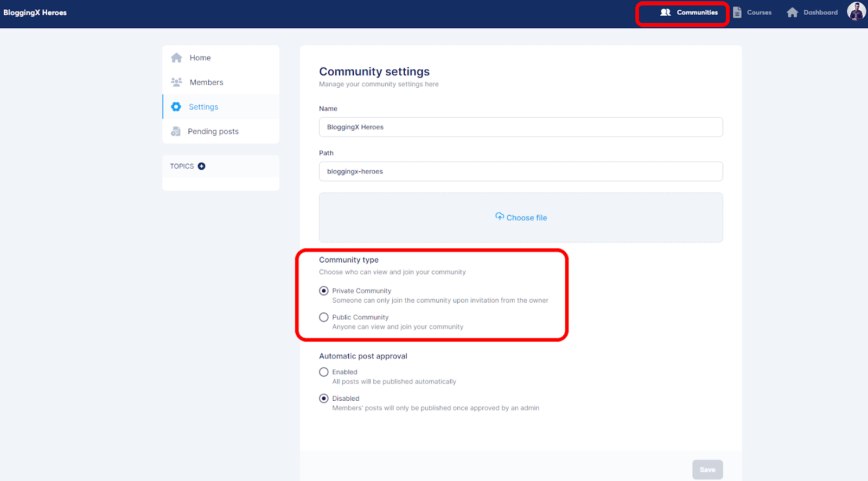The image size is (868, 481).
Task: Go to Pending posts in sidebar
Action: (213, 131)
